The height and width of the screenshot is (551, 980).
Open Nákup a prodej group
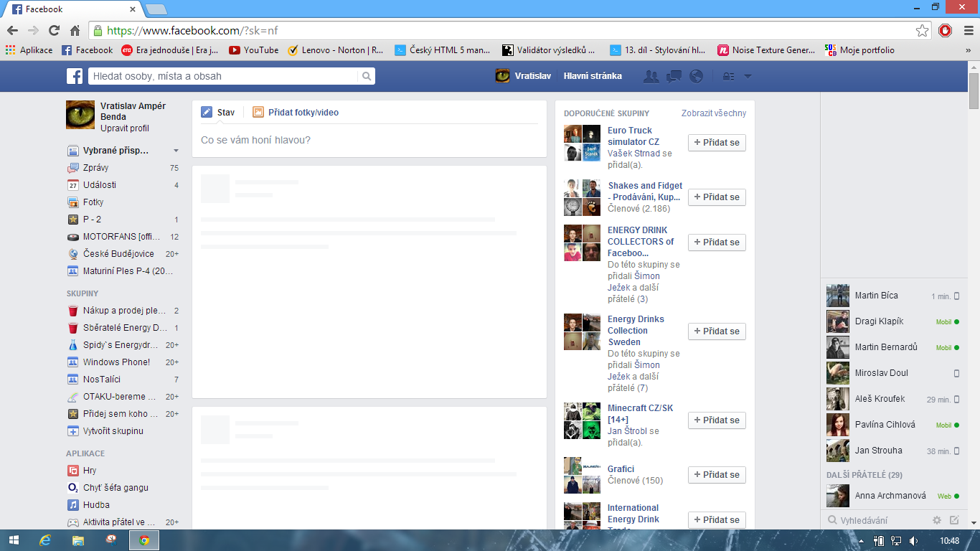coord(123,311)
